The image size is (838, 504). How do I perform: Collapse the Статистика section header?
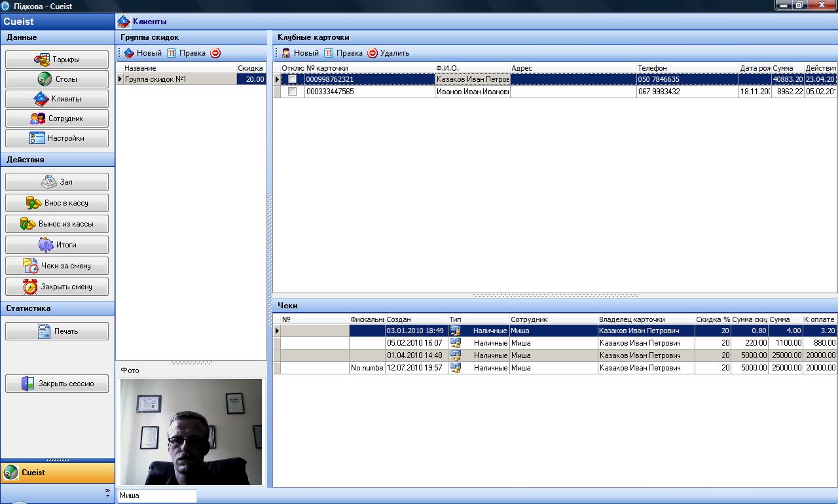point(57,308)
